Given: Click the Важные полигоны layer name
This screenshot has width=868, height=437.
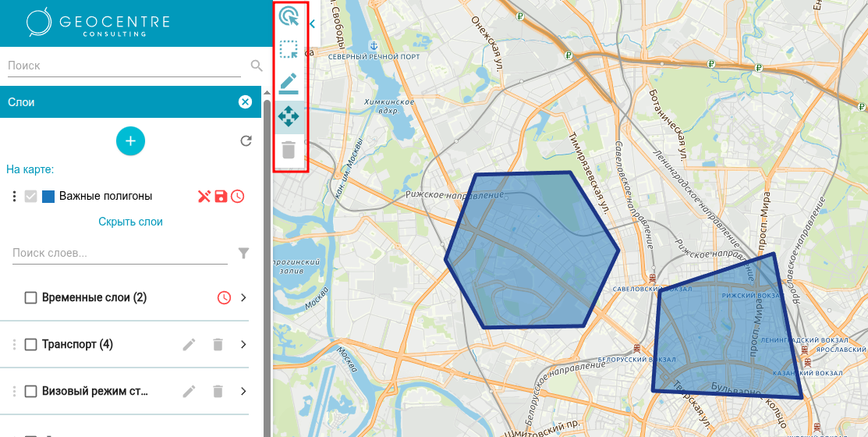Looking at the screenshot, I should 106,196.
